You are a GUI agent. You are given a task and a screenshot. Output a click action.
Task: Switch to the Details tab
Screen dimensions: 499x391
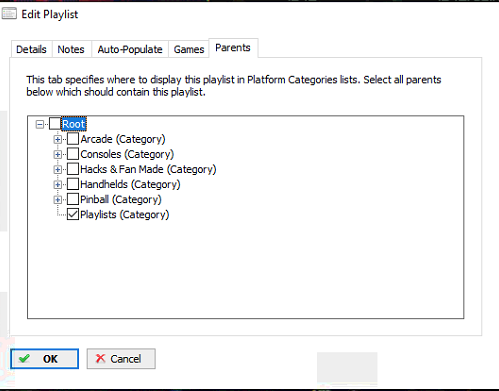(x=31, y=49)
